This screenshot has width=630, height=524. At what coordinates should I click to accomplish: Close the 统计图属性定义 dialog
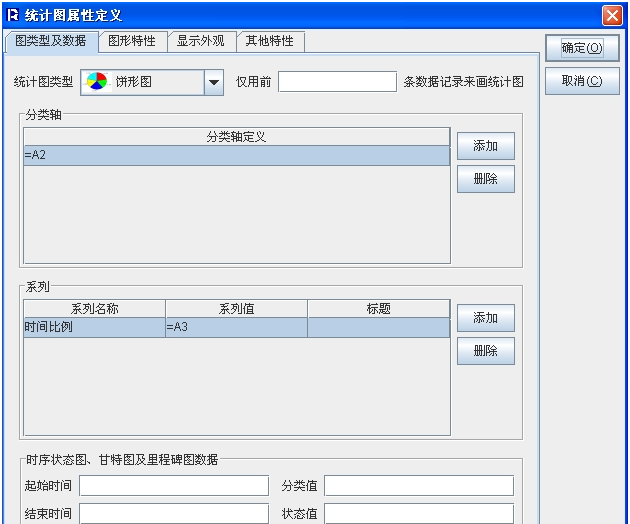(612, 16)
